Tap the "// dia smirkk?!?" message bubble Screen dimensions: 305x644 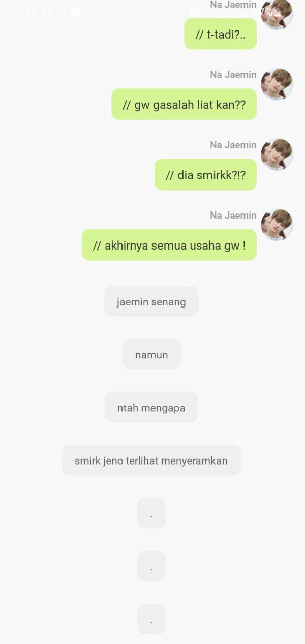(x=205, y=175)
